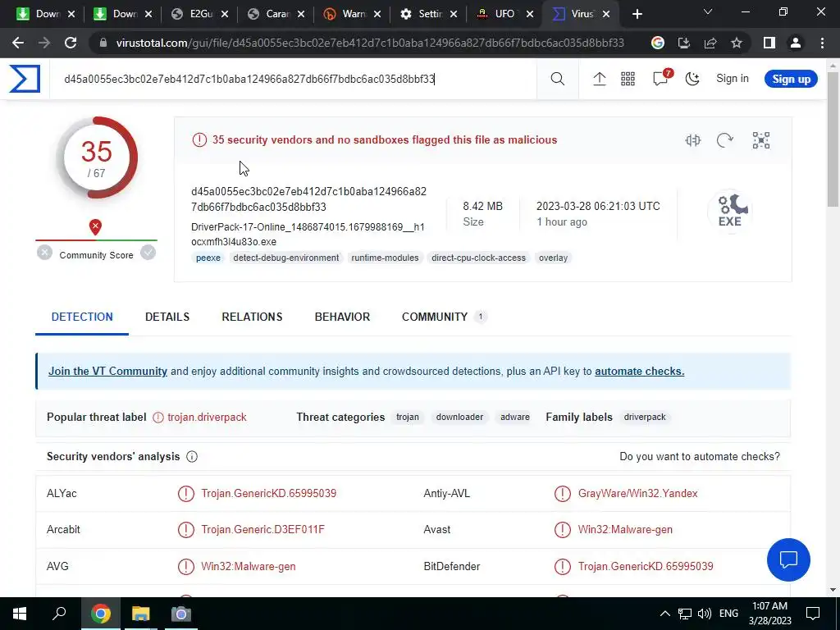
Task: Click the search magnifier icon
Action: (557, 79)
